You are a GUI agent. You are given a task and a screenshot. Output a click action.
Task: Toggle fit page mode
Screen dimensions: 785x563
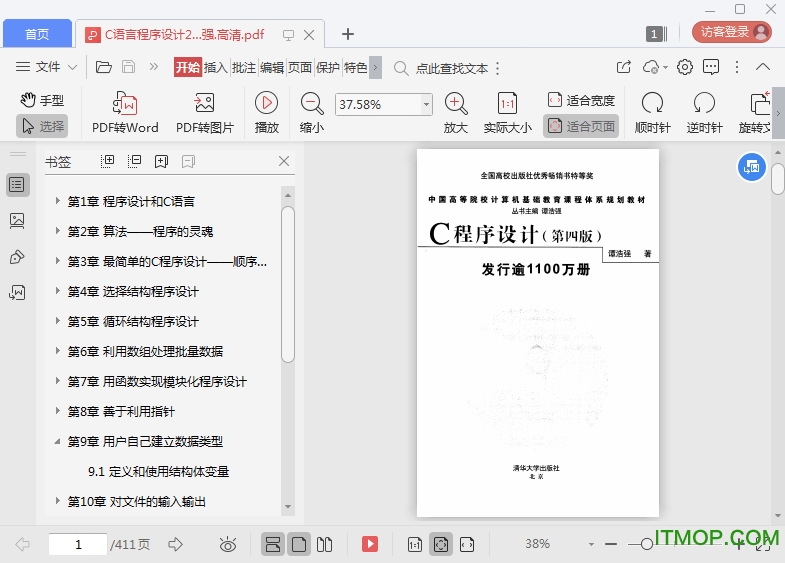581,126
